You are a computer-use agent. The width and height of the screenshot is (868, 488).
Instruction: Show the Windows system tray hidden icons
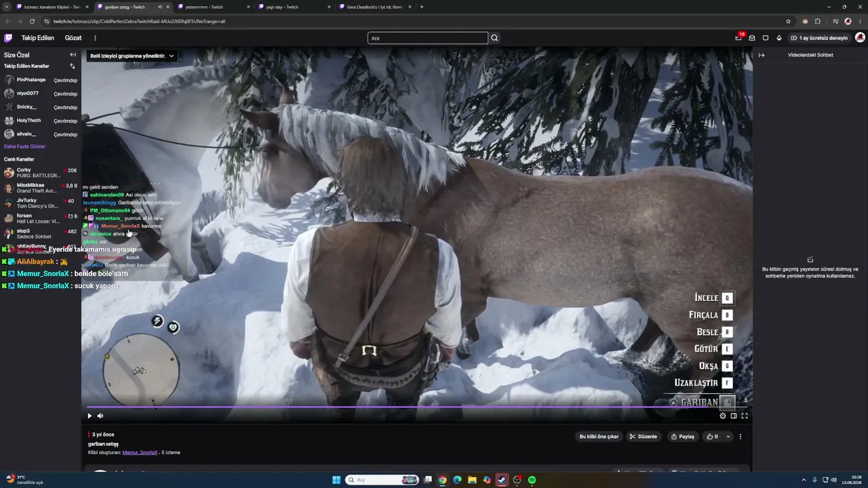804,480
